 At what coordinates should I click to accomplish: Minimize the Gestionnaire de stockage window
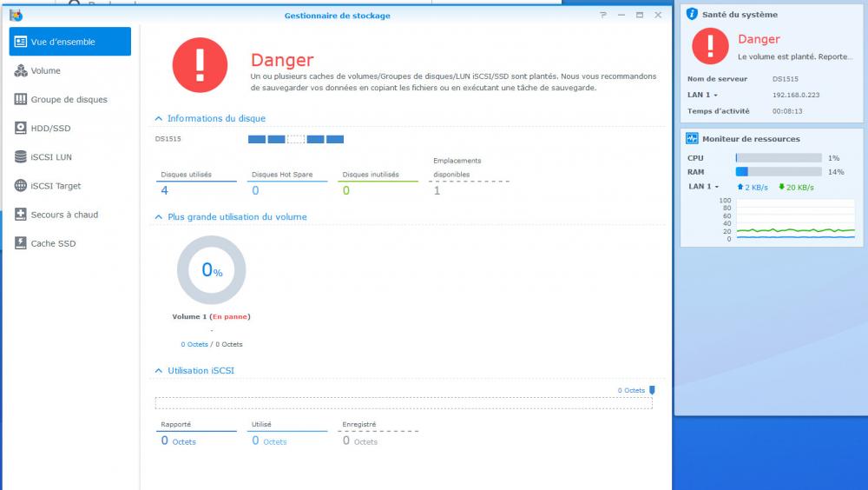tap(621, 15)
